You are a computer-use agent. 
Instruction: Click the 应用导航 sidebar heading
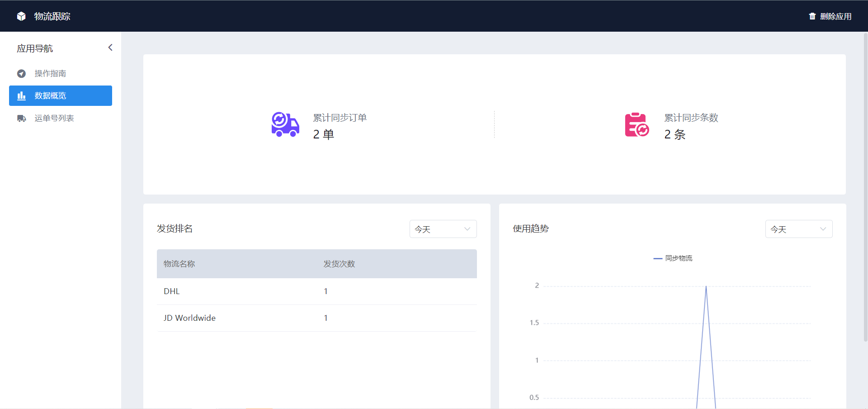(x=35, y=48)
